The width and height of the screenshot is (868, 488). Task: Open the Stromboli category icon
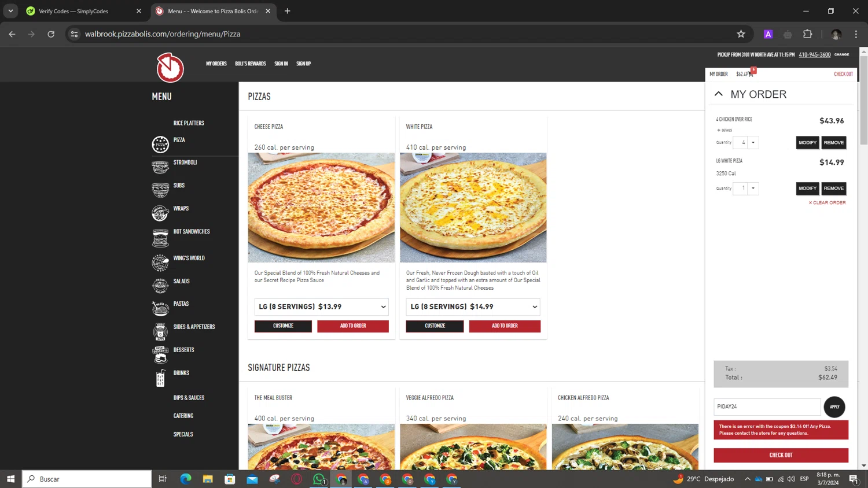click(160, 167)
